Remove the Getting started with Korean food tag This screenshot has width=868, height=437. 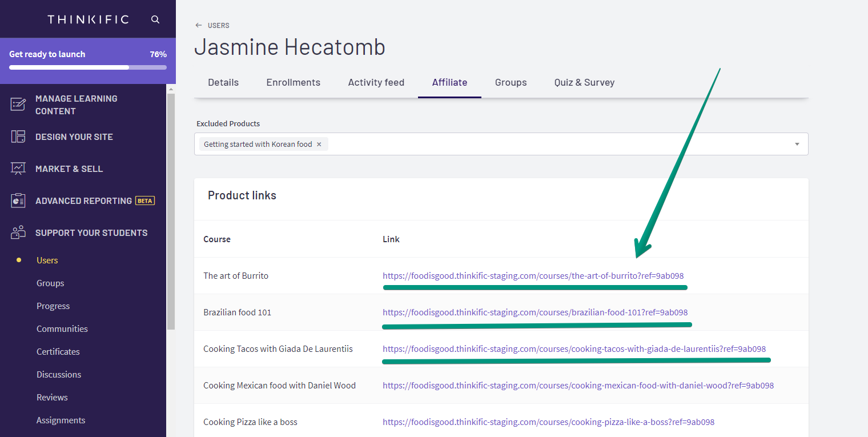[319, 144]
